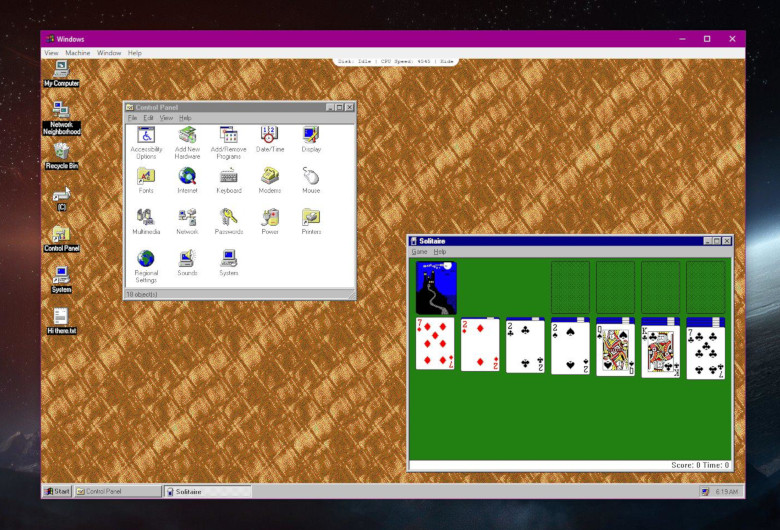Viewport: 780px width, 530px height.
Task: Minimize the Solitaire window
Action: pos(707,241)
